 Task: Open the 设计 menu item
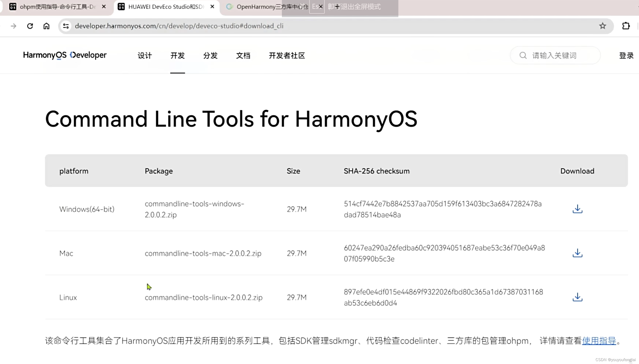click(x=145, y=55)
